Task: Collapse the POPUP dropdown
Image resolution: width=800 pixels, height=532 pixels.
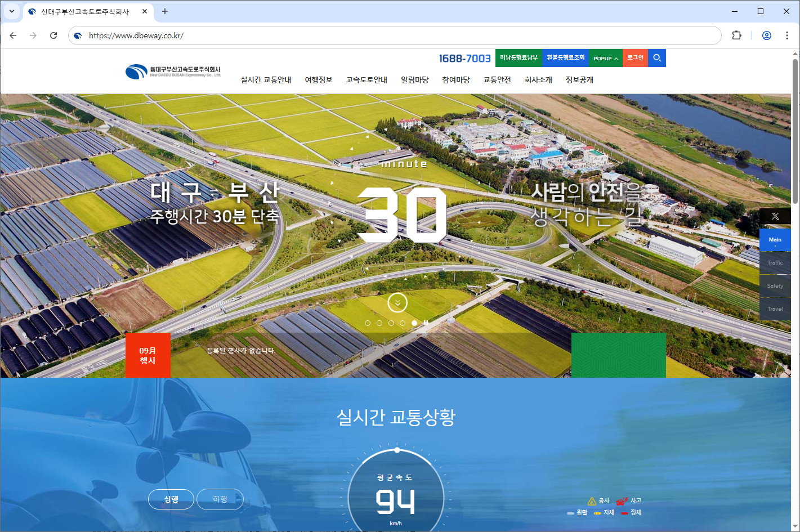Action: (x=605, y=57)
